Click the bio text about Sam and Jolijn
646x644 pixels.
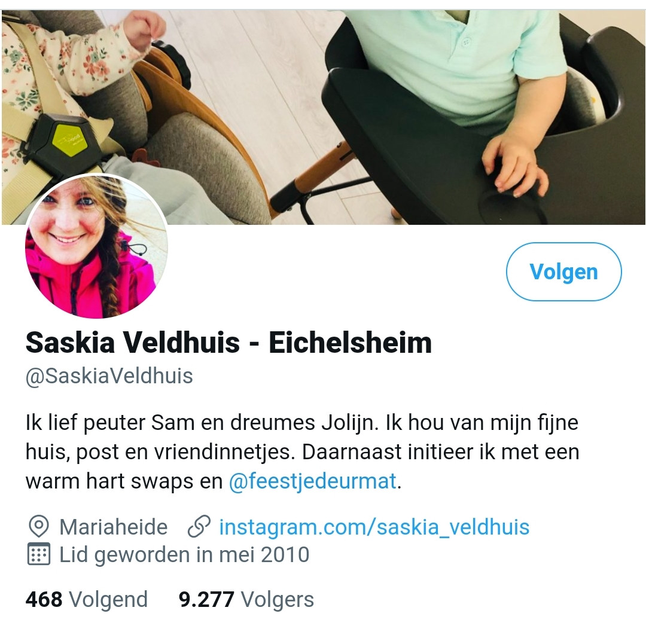tap(303, 451)
